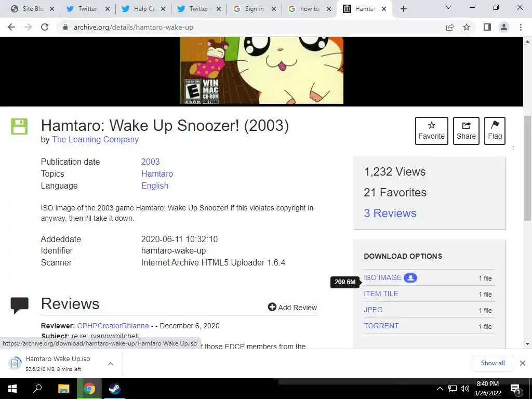Open the 3 Reviews link

390,213
